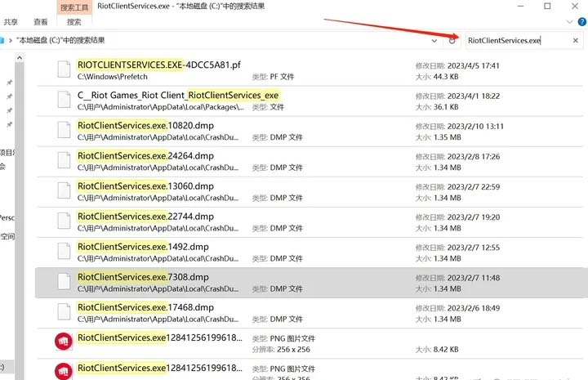This screenshot has height=380, width=588.
Task: Select RiotClientServices.exe.1492.dmp
Action: pos(310,253)
